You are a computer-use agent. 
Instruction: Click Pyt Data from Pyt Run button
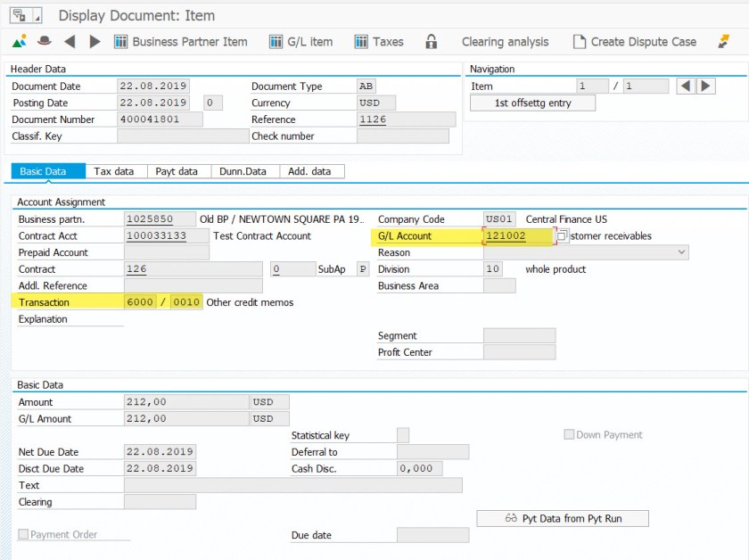tap(563, 518)
